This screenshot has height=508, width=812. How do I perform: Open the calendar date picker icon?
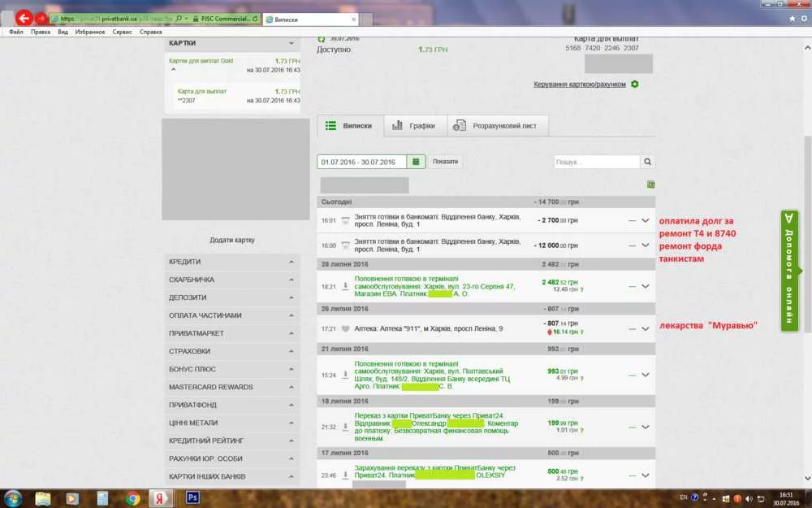[416, 162]
